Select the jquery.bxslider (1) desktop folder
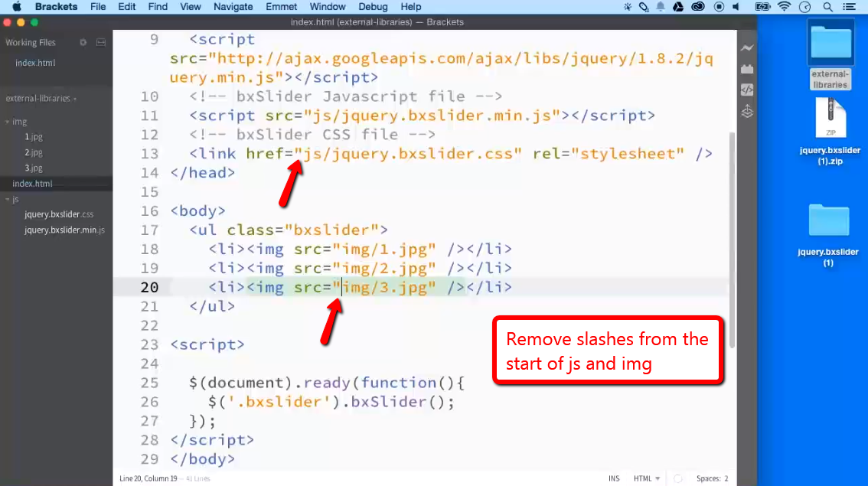This screenshot has height=486, width=868. (x=828, y=235)
